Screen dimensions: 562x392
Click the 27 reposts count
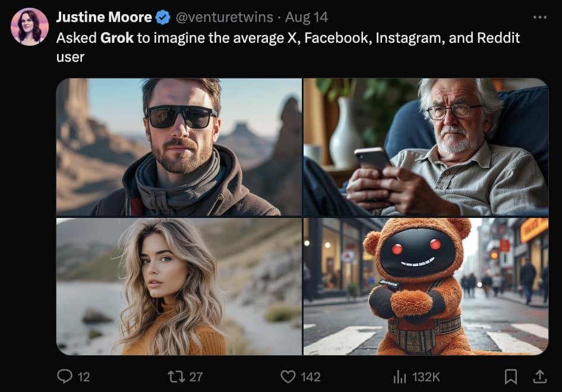point(196,377)
